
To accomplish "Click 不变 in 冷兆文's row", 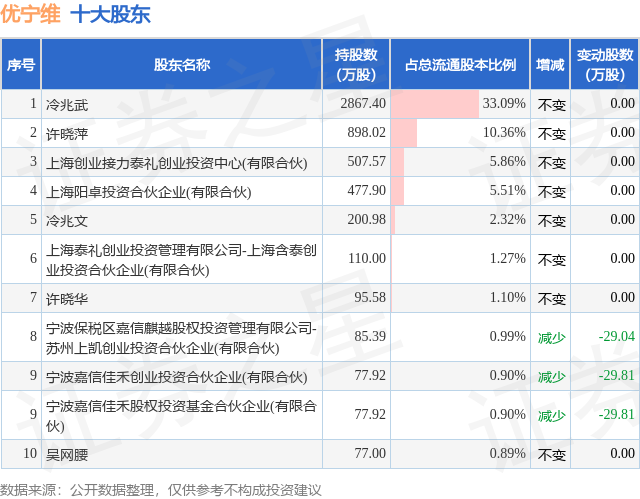I will coord(551,221).
